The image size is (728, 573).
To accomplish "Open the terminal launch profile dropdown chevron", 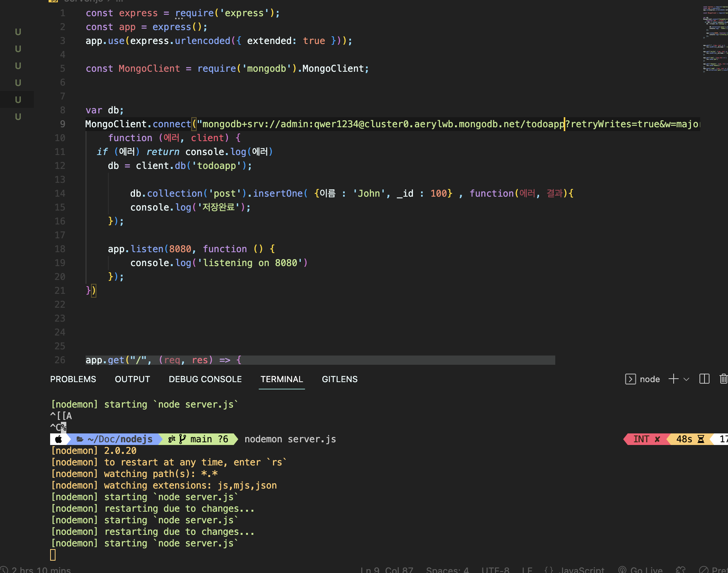I will 686,379.
